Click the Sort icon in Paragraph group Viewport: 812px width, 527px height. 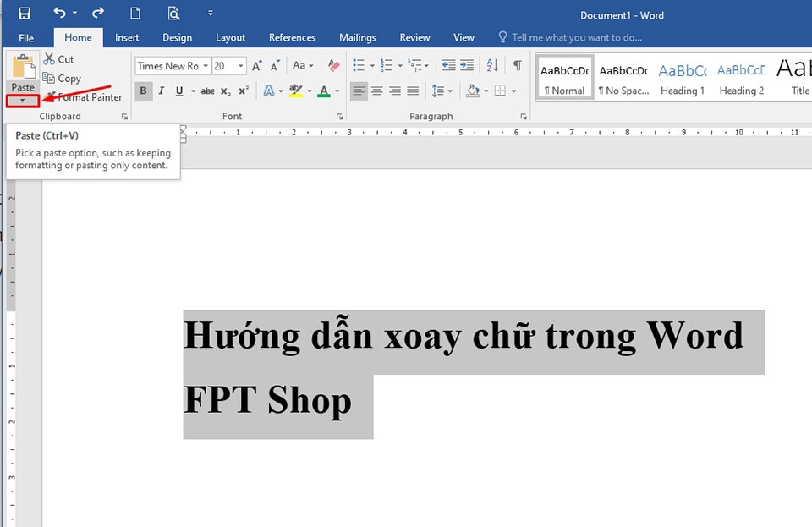click(x=491, y=65)
